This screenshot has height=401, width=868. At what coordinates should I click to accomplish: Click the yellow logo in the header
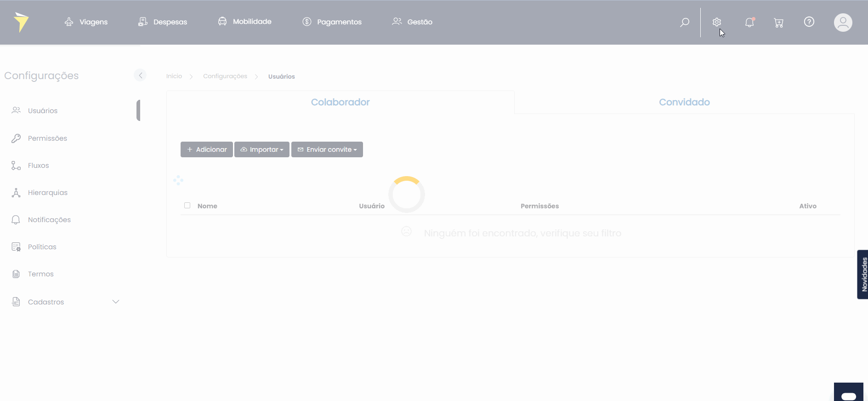click(x=21, y=22)
